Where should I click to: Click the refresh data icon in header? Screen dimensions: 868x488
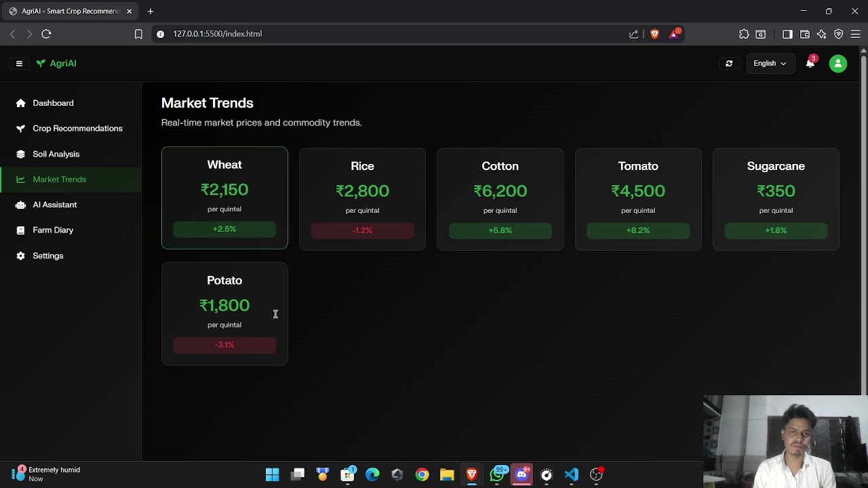(729, 64)
